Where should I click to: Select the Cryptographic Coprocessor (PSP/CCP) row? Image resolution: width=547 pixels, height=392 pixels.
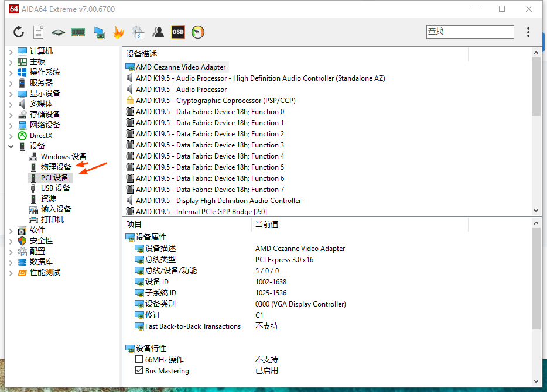[216, 101]
